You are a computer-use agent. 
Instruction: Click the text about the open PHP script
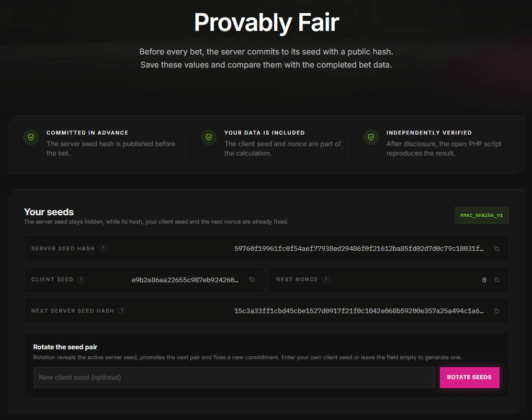444,148
